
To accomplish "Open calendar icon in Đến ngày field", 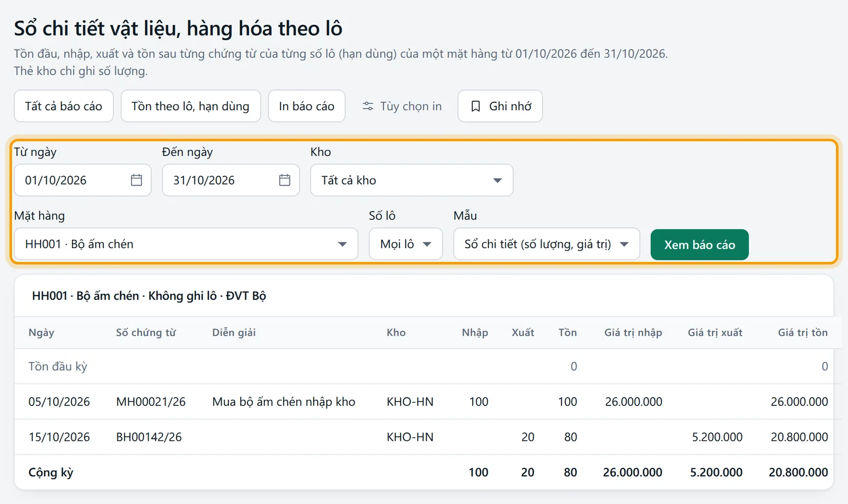I will click(x=285, y=180).
